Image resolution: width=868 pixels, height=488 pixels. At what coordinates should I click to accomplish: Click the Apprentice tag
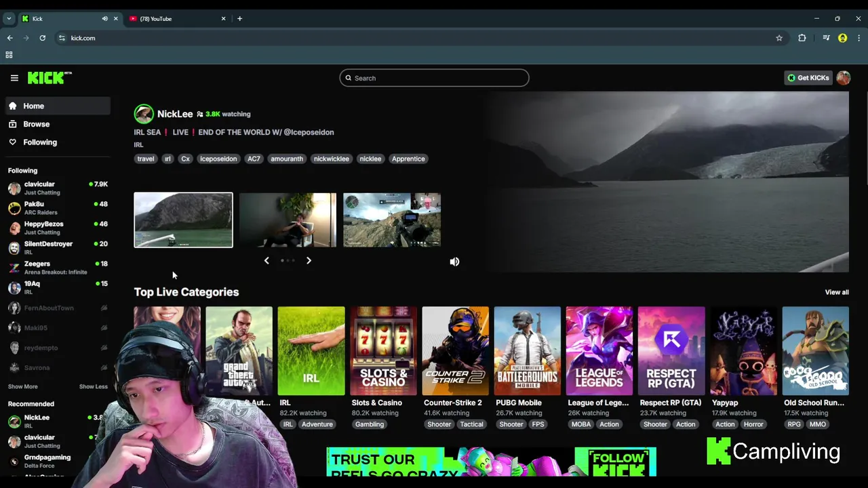(x=408, y=159)
